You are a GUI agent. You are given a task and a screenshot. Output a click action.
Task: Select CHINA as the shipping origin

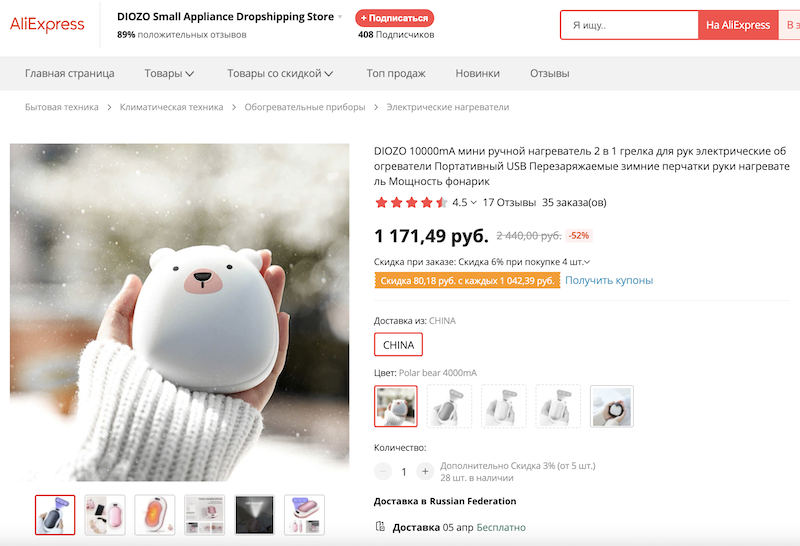[398, 345]
